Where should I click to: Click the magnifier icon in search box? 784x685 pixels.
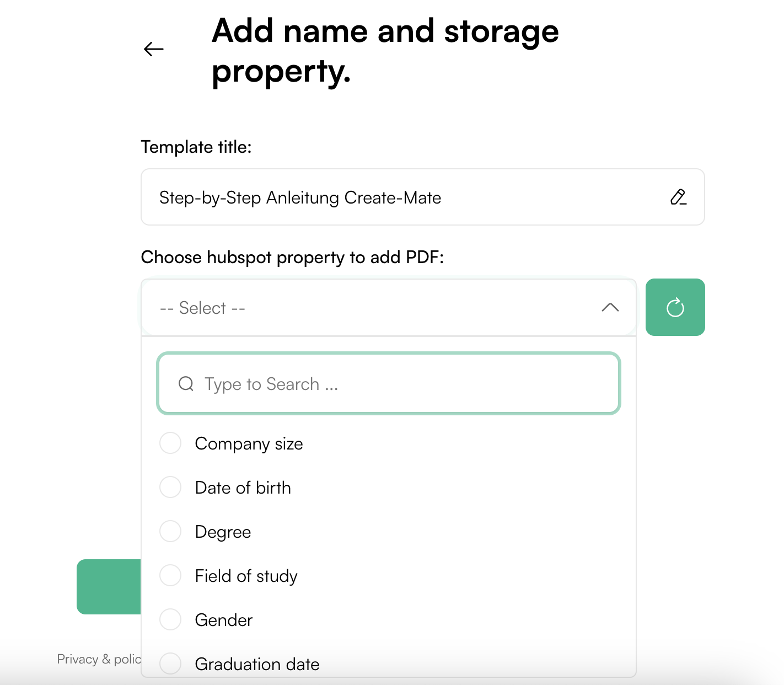(186, 384)
